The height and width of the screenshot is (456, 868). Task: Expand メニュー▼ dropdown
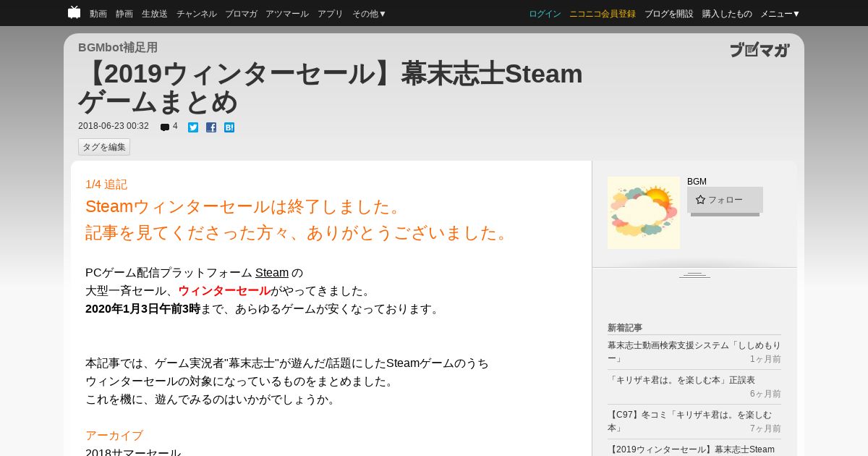coord(780,14)
